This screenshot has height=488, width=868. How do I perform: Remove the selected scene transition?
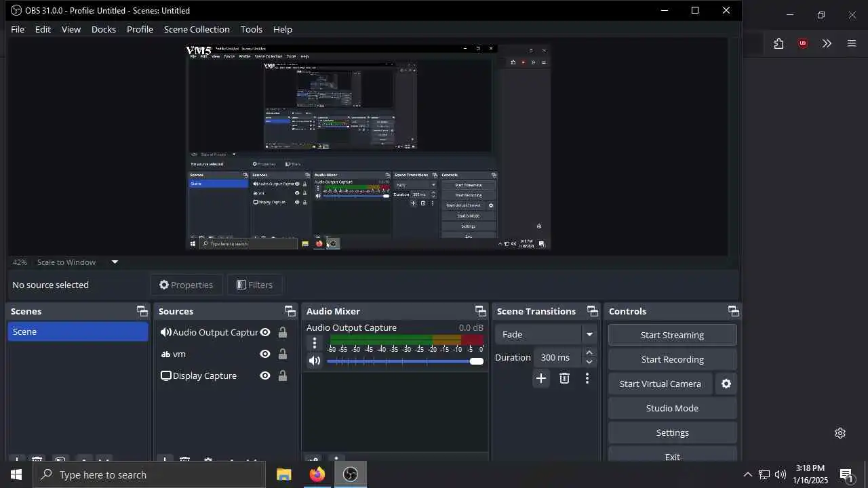click(564, 378)
